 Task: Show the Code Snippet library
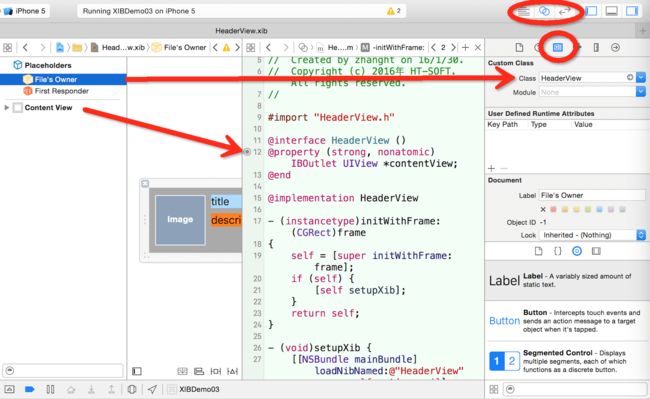coord(558,251)
